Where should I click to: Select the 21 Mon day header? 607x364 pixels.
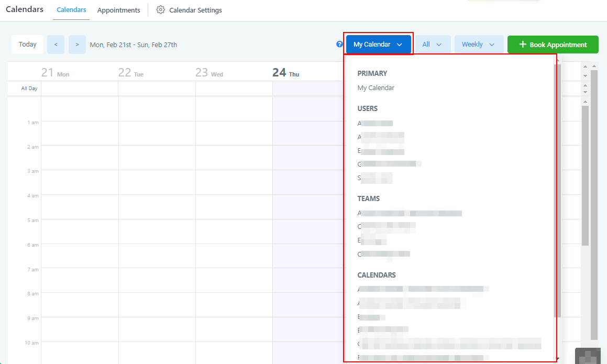coord(55,73)
